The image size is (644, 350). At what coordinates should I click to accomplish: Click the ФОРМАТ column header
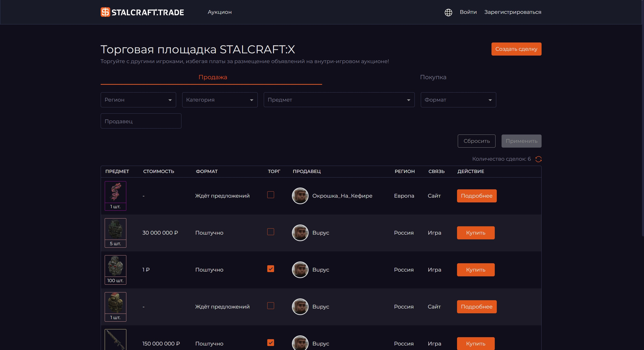[207, 171]
